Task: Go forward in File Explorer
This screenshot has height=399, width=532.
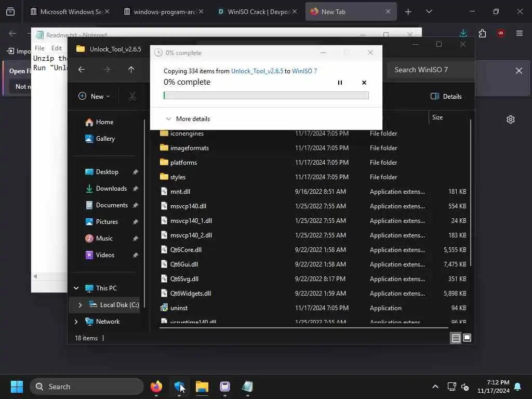Action: [x=107, y=70]
